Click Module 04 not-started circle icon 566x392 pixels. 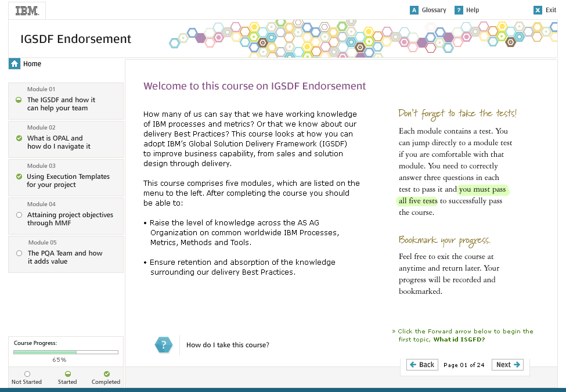point(19,215)
